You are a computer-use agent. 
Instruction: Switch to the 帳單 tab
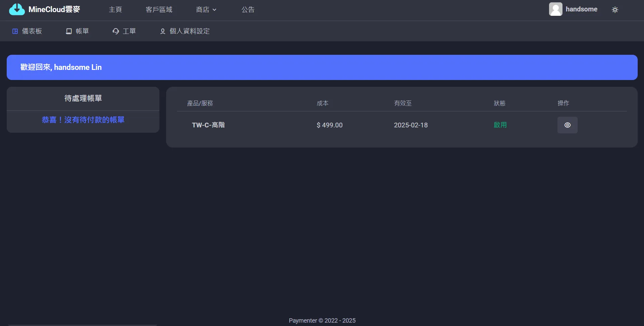(x=82, y=31)
